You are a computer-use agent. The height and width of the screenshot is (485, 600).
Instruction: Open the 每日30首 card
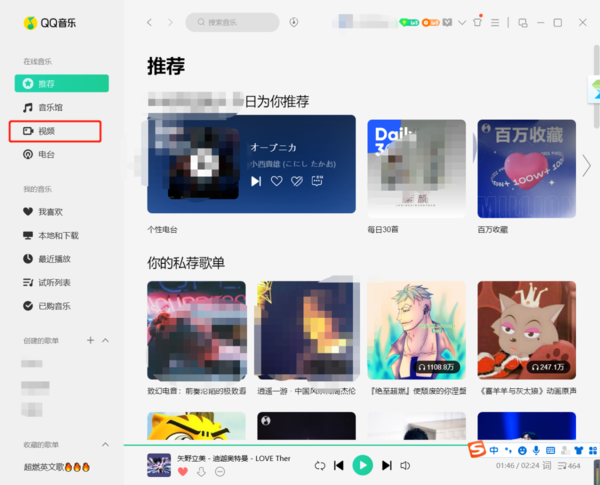point(416,168)
